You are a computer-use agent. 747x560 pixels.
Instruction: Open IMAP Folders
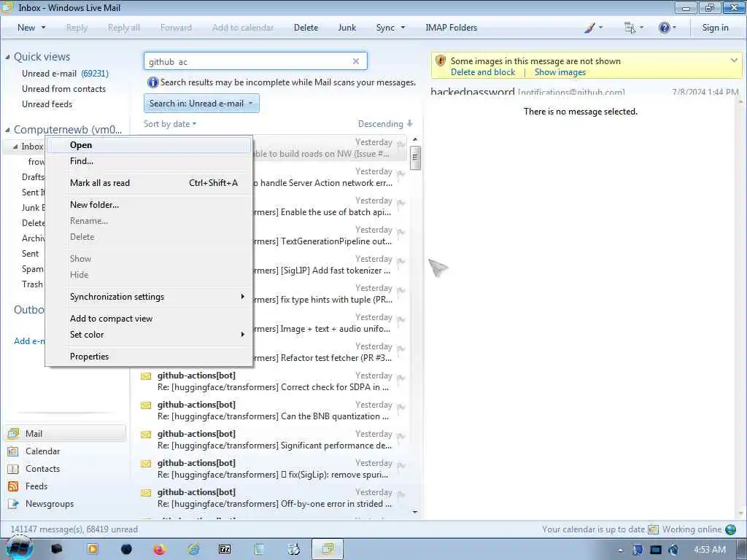(x=451, y=28)
